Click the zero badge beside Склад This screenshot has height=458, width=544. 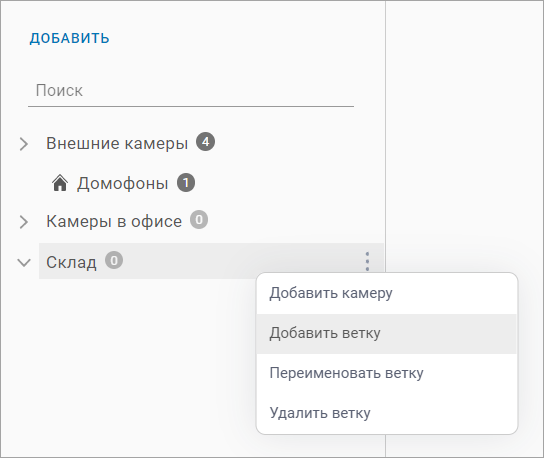coord(114,260)
